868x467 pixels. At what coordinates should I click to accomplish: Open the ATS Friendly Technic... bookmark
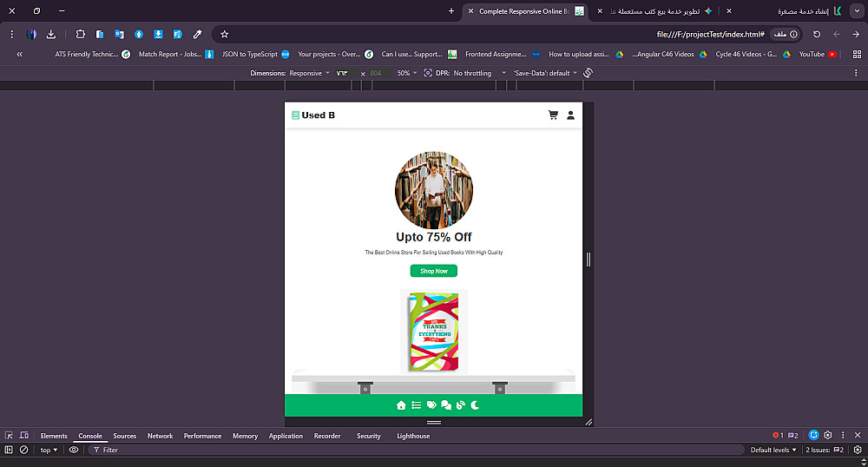pos(93,54)
